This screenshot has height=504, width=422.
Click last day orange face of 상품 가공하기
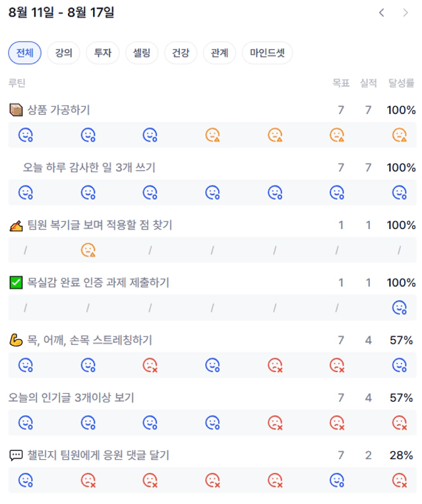pos(400,135)
